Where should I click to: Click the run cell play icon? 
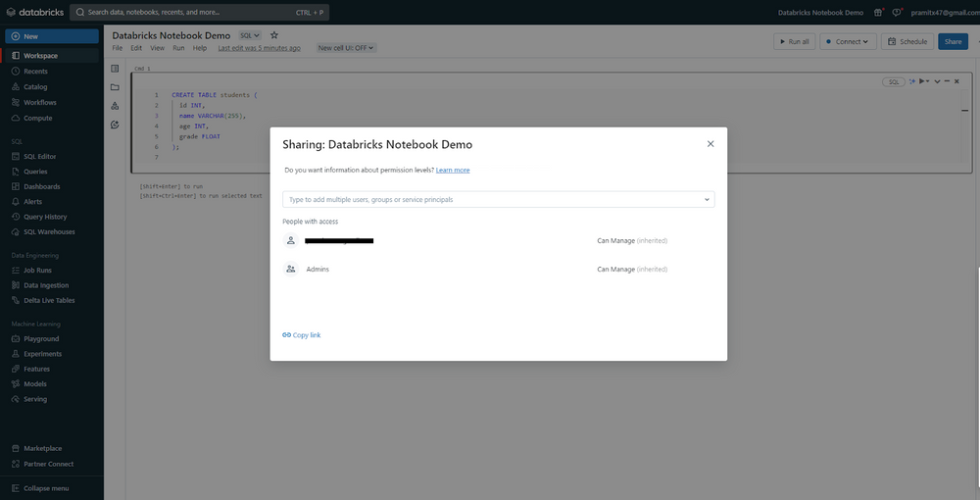[922, 81]
